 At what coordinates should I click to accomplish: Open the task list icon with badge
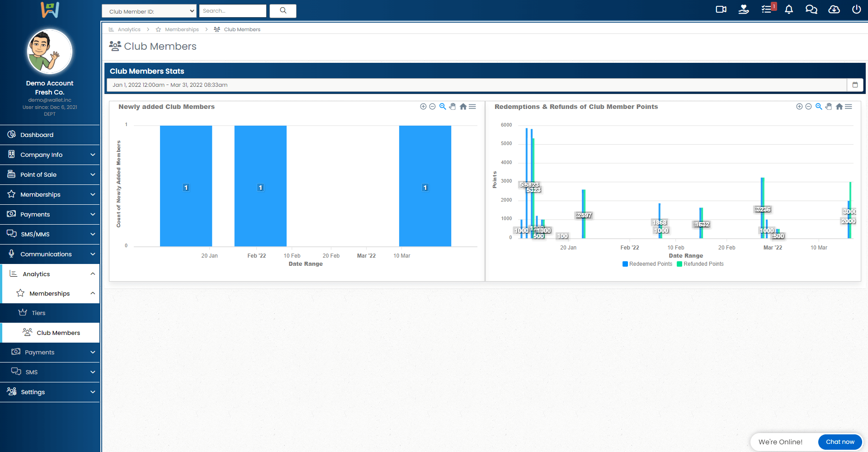click(767, 9)
